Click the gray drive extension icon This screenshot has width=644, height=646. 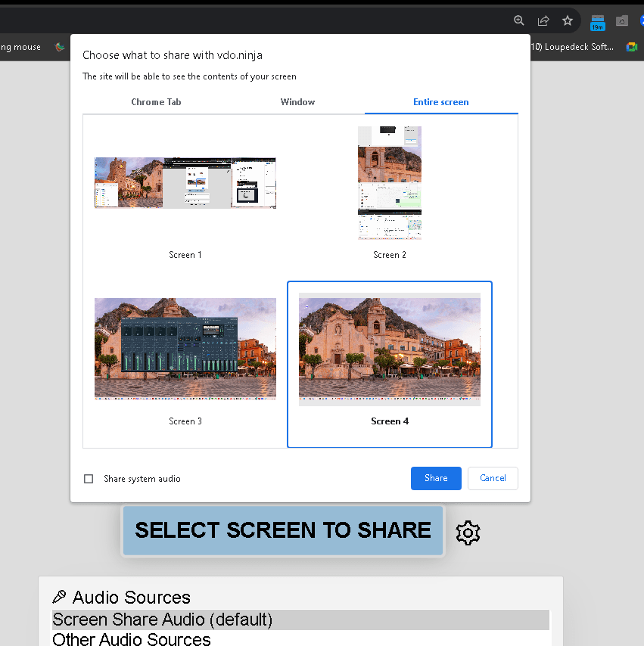point(622,20)
